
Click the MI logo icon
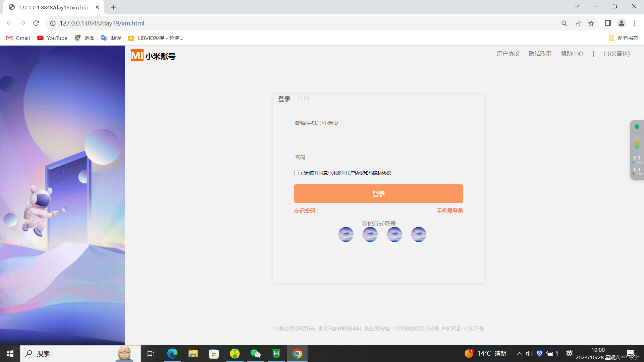tap(137, 55)
